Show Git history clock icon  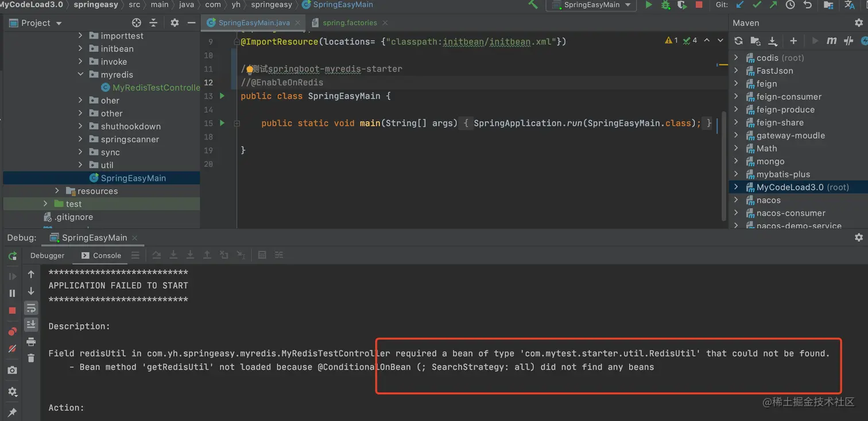pyautogui.click(x=790, y=5)
